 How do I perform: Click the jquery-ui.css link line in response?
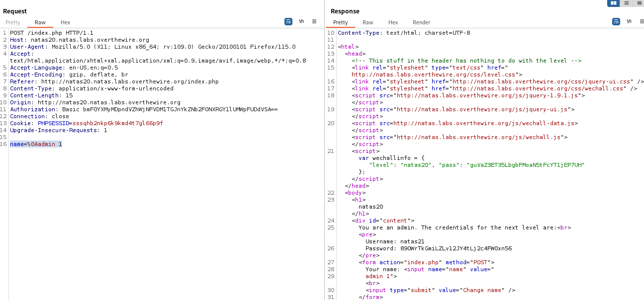(498, 81)
